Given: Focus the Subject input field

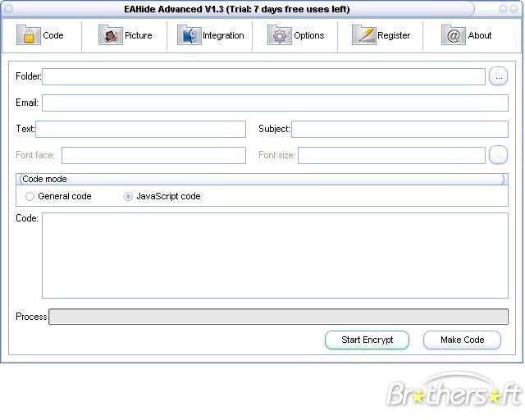Looking at the screenshot, I should (x=399, y=130).
